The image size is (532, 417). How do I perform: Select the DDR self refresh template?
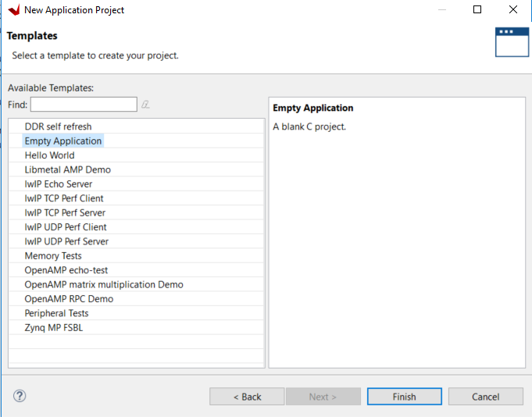tap(58, 127)
